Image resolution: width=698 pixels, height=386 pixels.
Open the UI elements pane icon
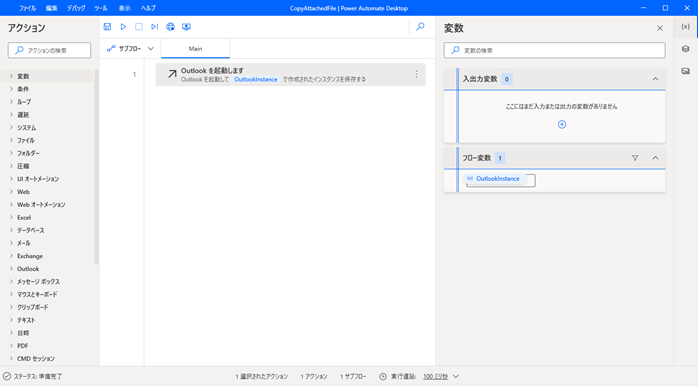[686, 49]
